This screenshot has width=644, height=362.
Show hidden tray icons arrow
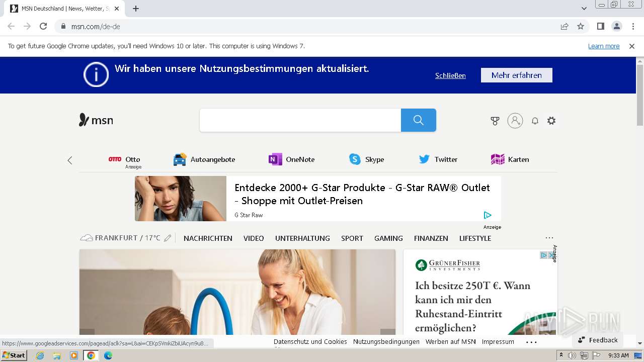pos(561,355)
